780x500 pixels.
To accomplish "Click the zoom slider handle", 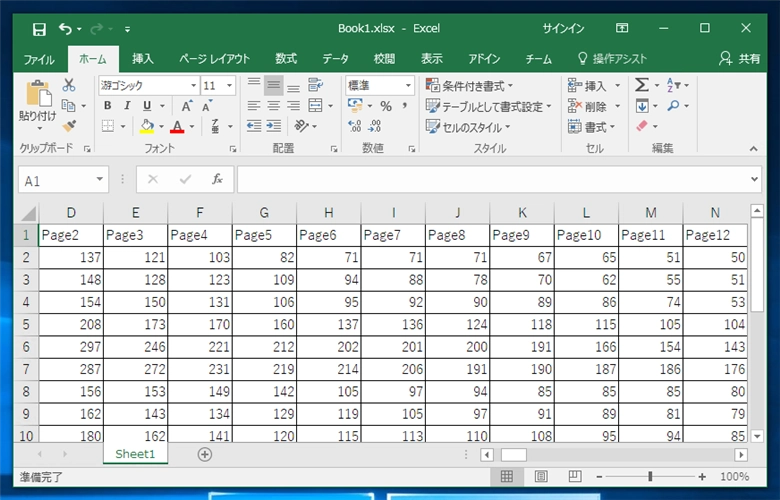I will pyautogui.click(x=650, y=477).
